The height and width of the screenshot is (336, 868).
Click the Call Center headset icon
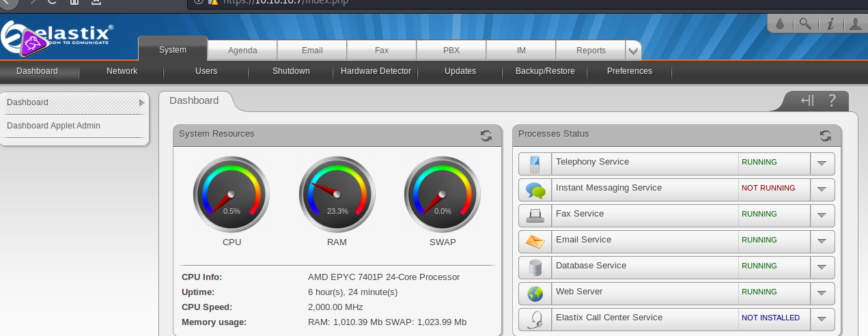tap(535, 320)
